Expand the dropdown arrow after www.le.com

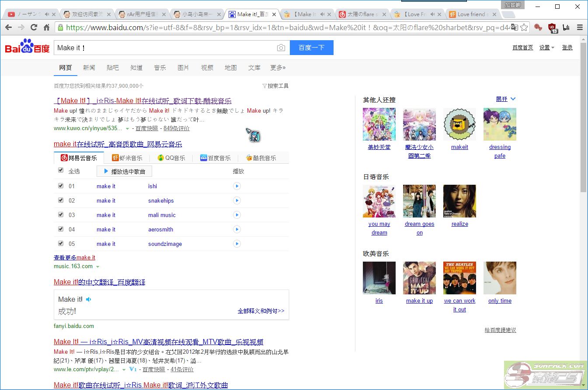[x=124, y=370]
